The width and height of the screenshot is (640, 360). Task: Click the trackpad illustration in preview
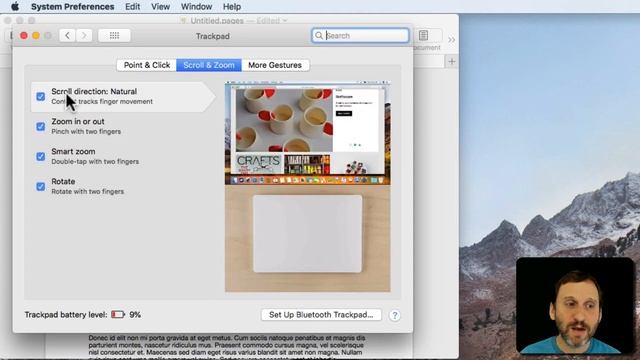tap(307, 233)
